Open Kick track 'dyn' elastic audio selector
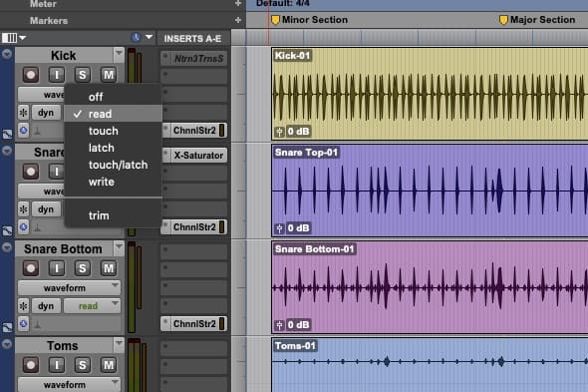The height and width of the screenshot is (392, 588). click(46, 113)
